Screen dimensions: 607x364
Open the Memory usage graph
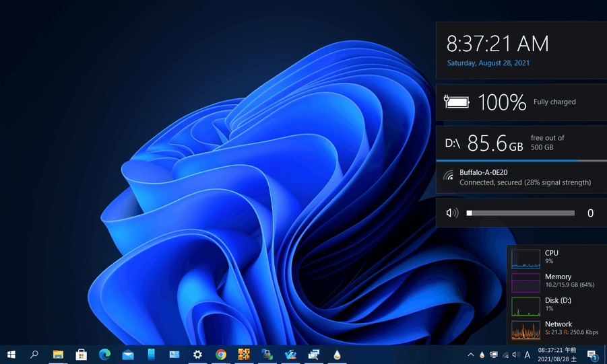click(x=525, y=283)
